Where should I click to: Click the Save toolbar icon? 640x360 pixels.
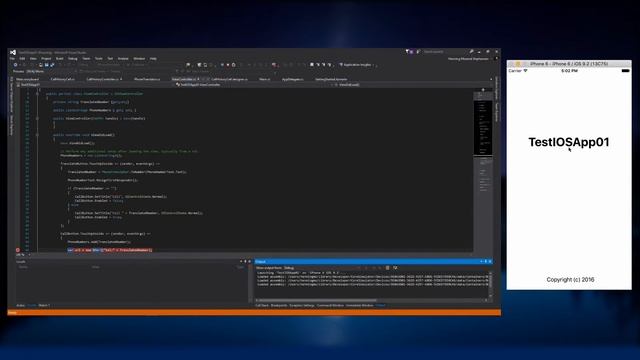point(47,65)
